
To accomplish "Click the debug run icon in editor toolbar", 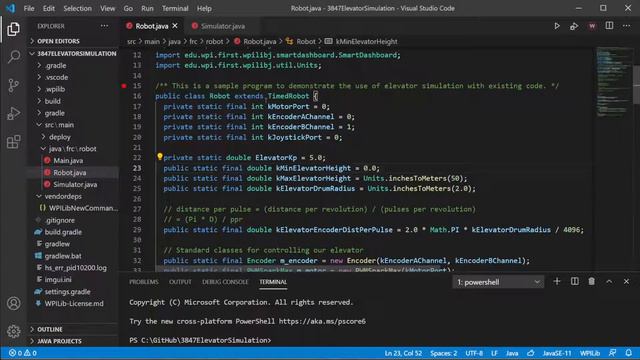I will click(x=574, y=26).
